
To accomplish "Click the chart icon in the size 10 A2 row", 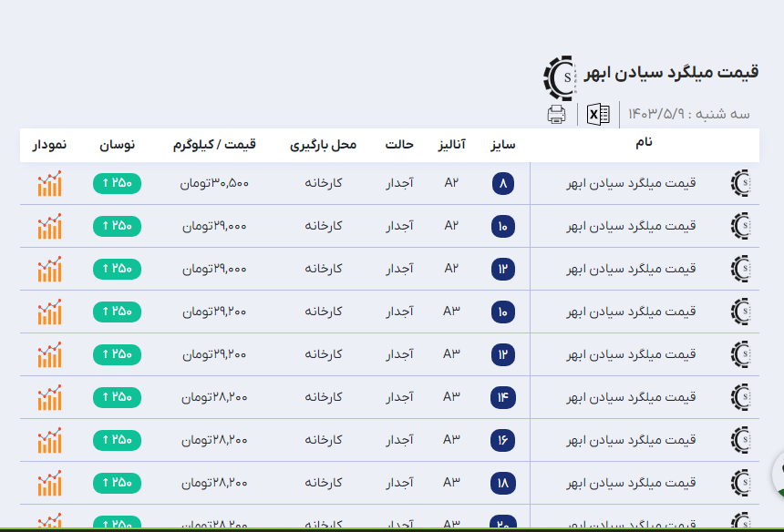I will pyautogui.click(x=49, y=226).
